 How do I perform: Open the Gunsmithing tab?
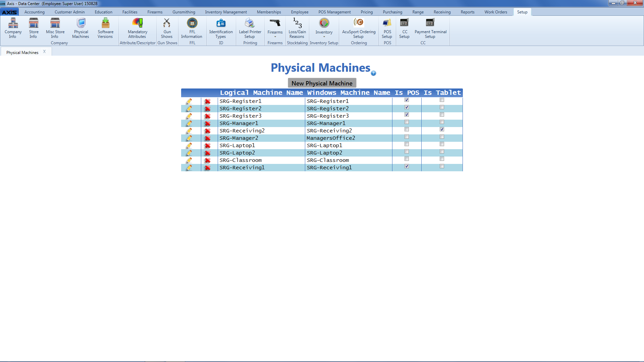184,12
